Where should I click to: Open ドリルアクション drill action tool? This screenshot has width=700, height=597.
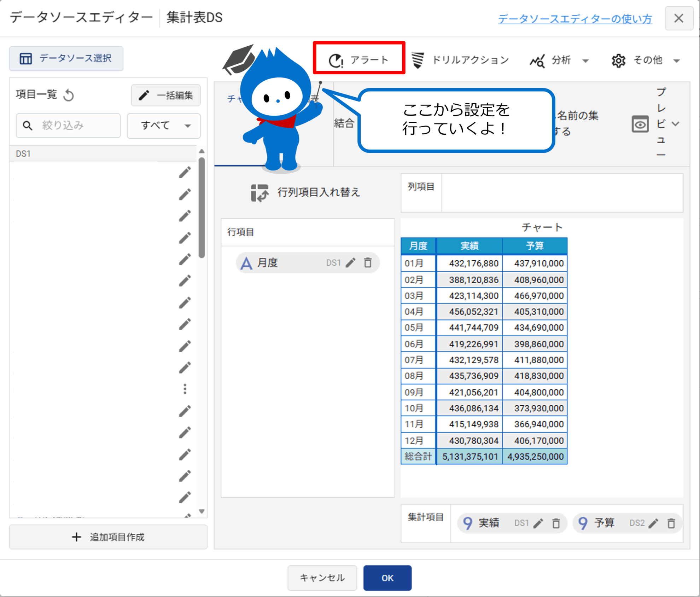pos(460,60)
